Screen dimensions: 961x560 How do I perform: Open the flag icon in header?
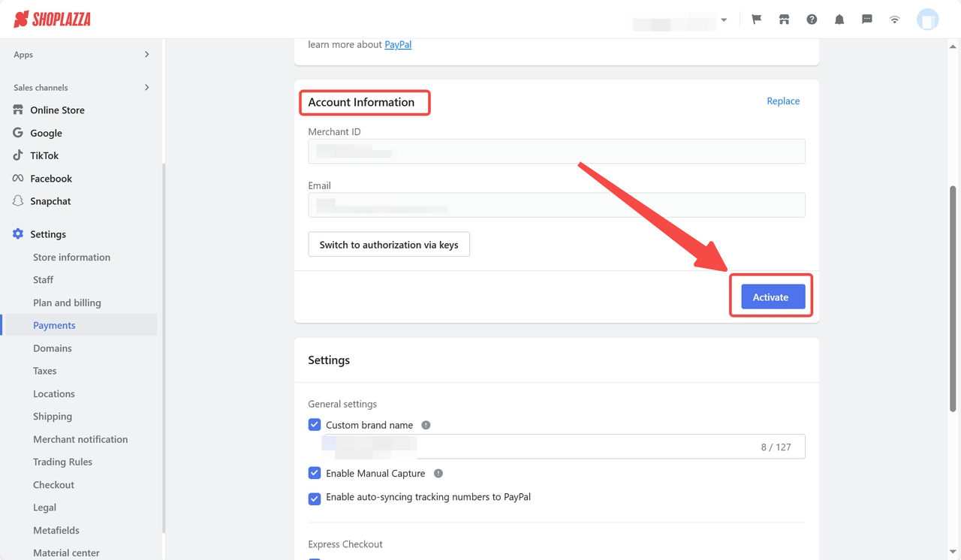coord(757,20)
